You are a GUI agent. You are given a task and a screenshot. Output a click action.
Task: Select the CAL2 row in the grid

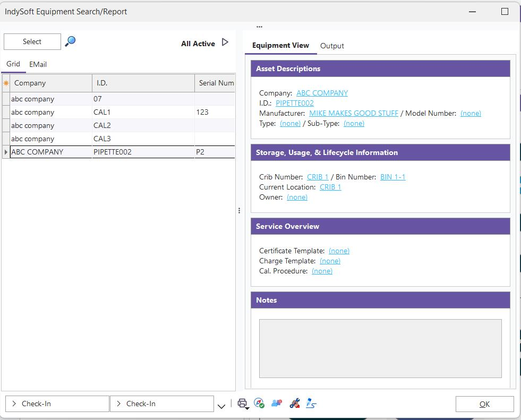[x=102, y=126]
